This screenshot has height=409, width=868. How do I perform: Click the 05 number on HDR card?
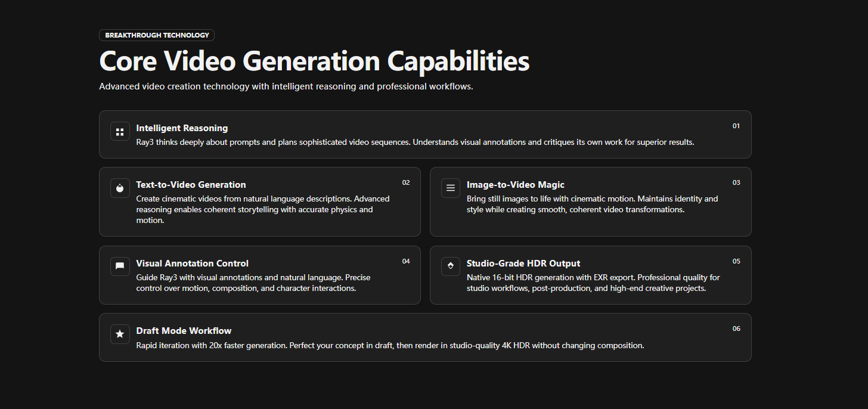point(736,261)
